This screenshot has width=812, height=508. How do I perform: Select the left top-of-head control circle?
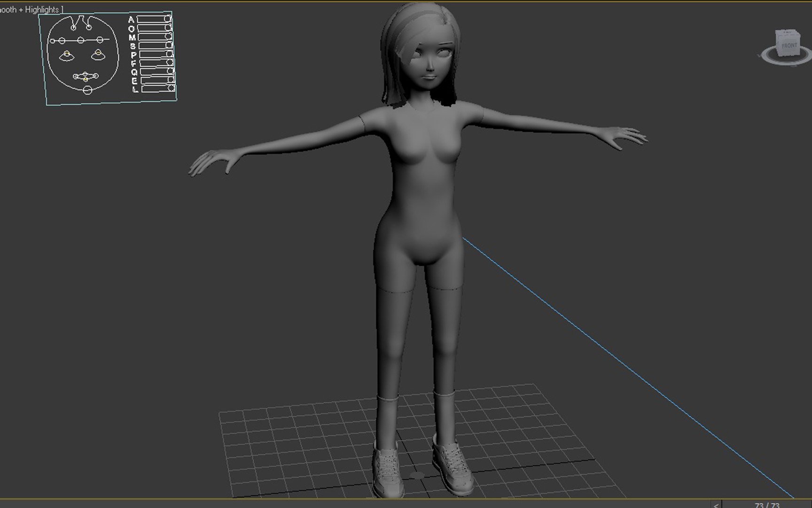(x=73, y=27)
